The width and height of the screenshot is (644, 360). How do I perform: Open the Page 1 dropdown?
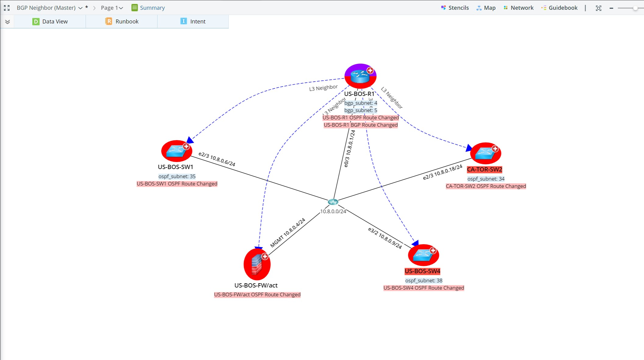[121, 8]
